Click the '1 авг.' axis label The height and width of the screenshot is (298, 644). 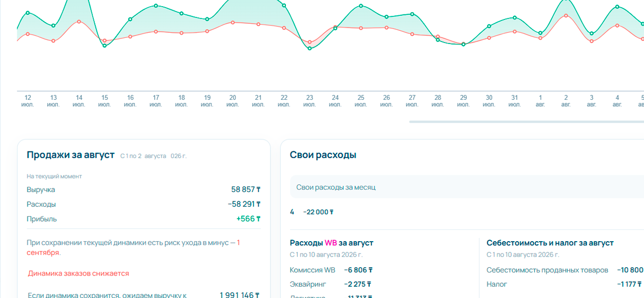540,101
